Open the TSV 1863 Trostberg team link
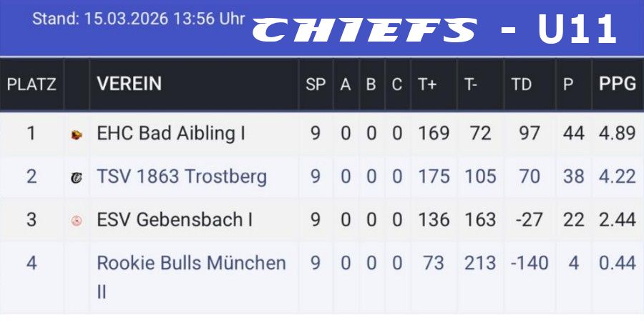The image size is (644, 321). [x=182, y=176]
